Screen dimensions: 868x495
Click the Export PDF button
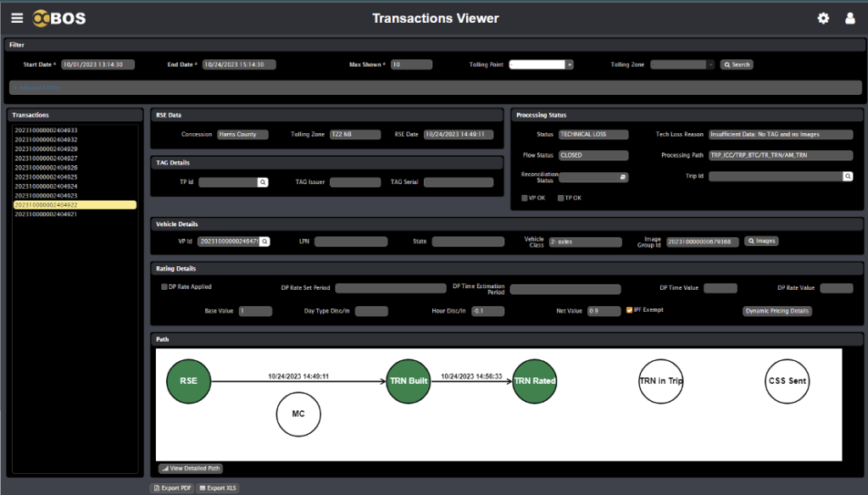(172, 488)
